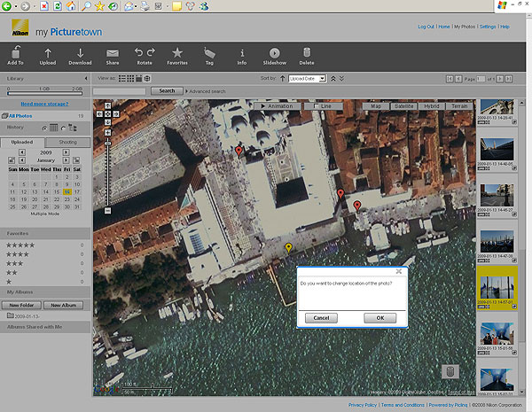Click the Search button

(x=167, y=91)
